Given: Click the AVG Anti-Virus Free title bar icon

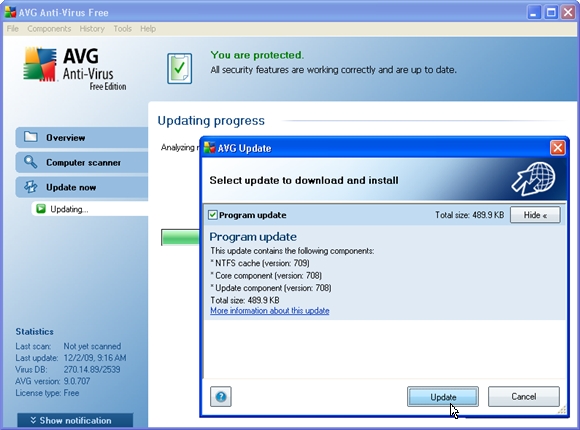Looking at the screenshot, I should point(10,12).
